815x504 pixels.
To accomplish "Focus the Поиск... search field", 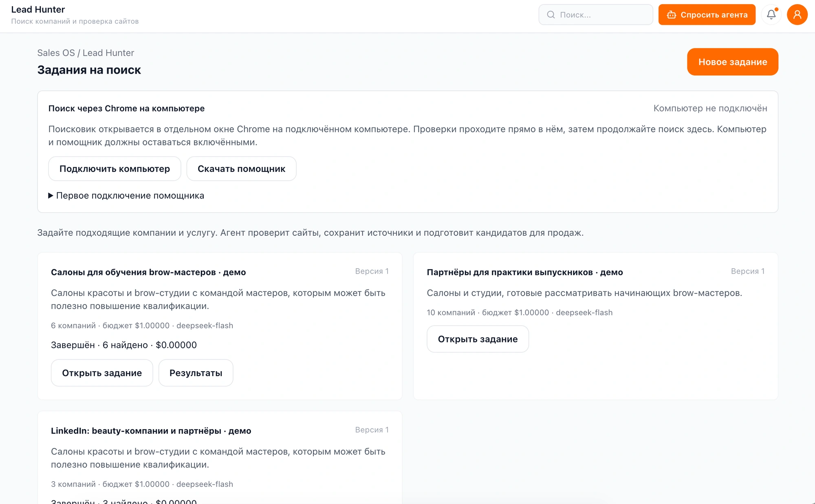I will point(595,15).
